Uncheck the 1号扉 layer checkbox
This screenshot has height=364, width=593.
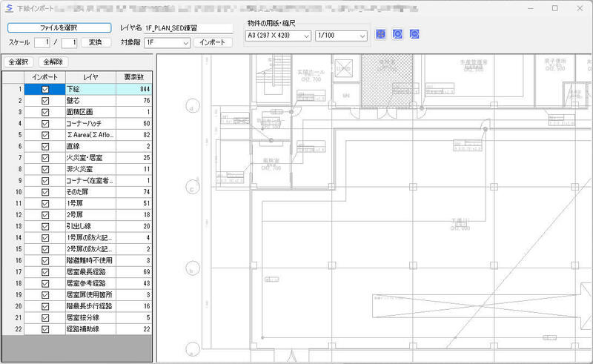[45, 204]
